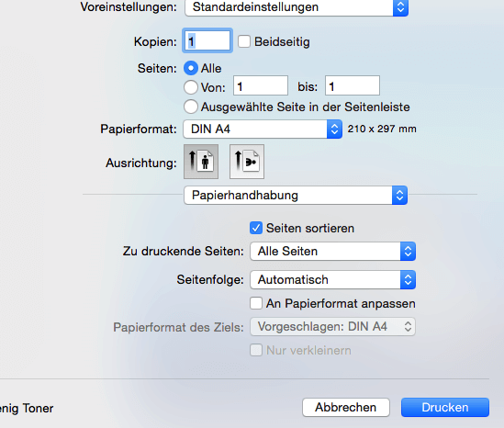Enable An Papierformat anpassen checkbox
Screen dimensions: 504x428
tap(256, 303)
